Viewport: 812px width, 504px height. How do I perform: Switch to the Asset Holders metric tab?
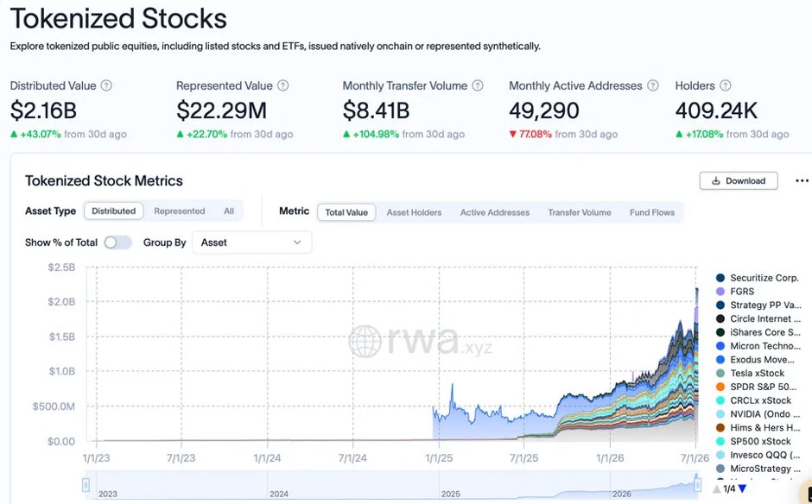tap(415, 212)
